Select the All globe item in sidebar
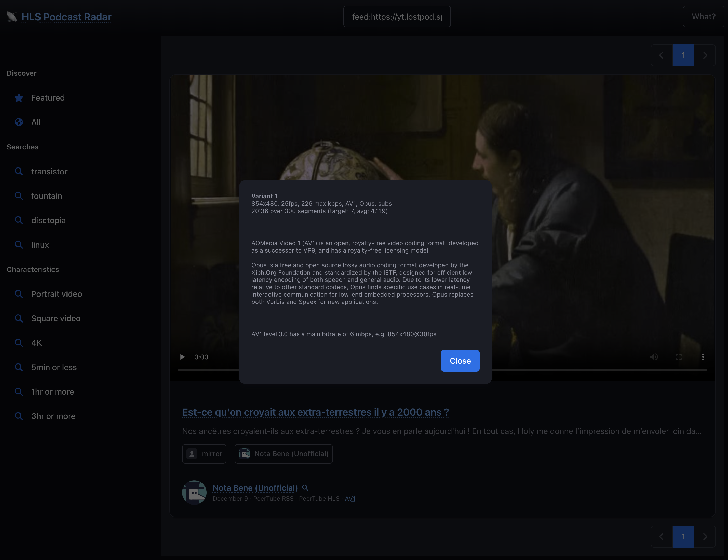This screenshot has height=560, width=728. (36, 122)
